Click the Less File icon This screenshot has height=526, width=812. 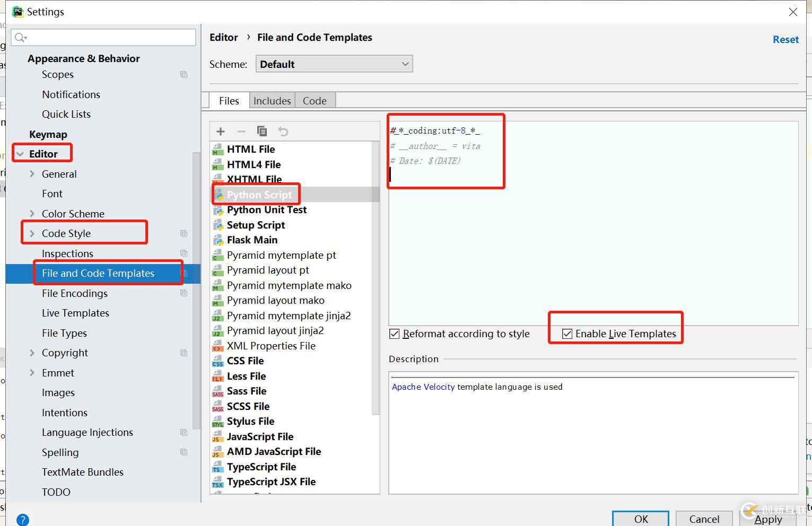[217, 376]
